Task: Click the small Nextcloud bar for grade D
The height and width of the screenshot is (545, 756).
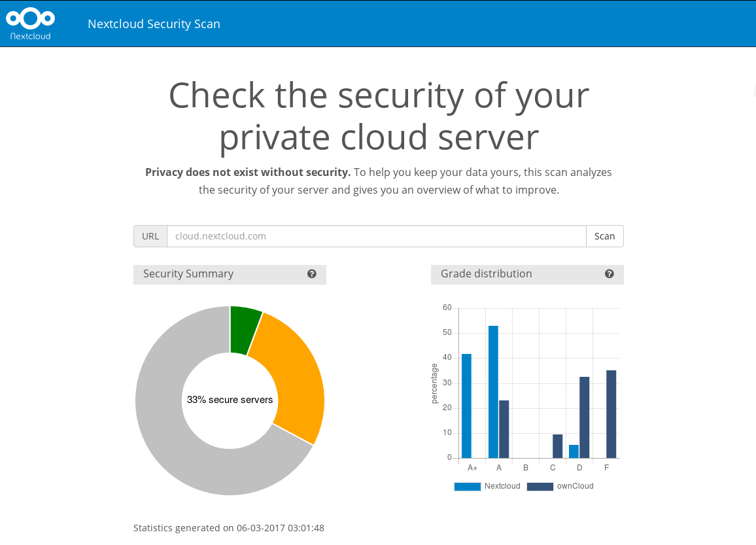Action: (574, 451)
